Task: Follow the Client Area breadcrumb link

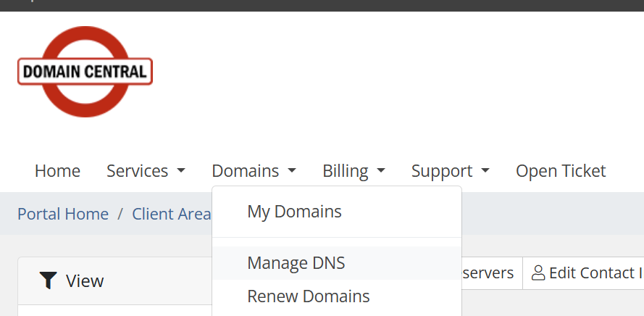Action: pyautogui.click(x=171, y=214)
